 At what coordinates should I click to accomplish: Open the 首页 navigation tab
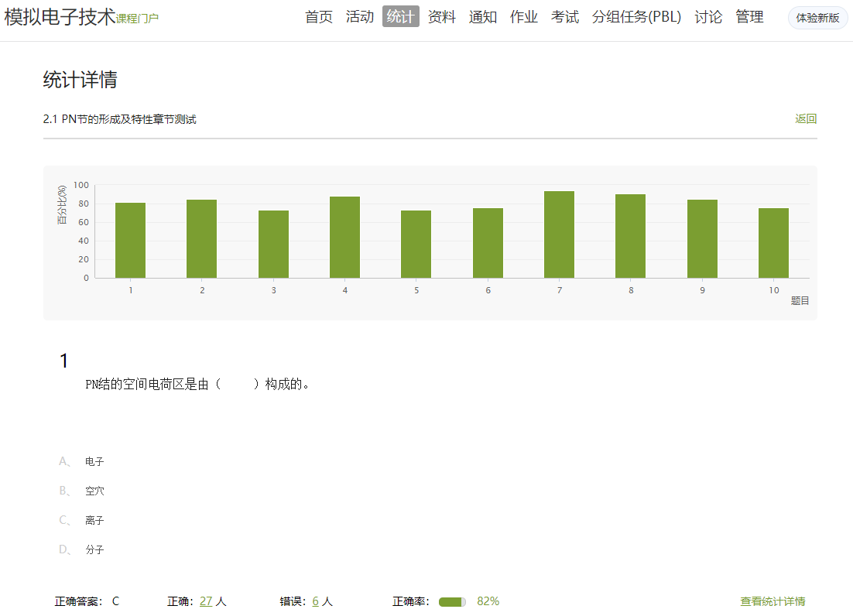318,17
